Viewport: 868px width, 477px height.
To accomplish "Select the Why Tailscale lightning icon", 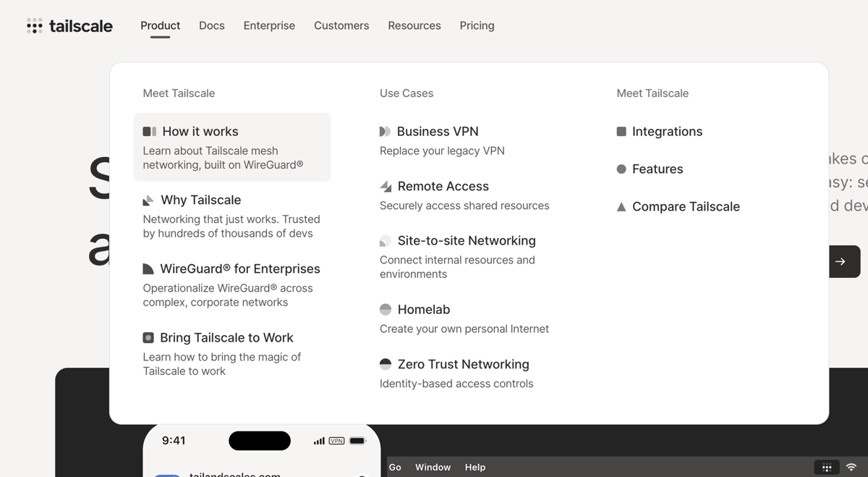I will 148,200.
